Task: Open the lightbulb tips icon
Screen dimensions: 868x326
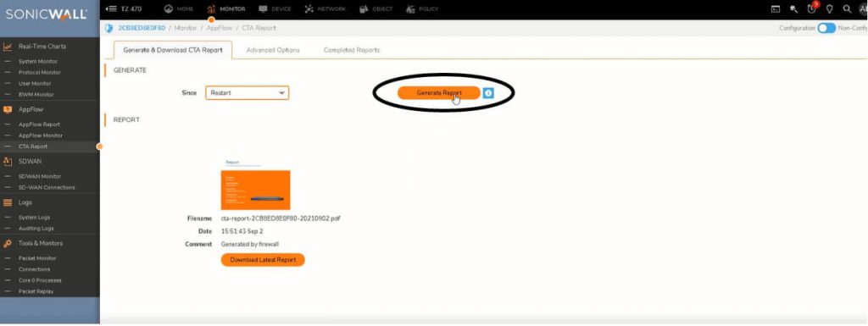Action: [x=829, y=8]
